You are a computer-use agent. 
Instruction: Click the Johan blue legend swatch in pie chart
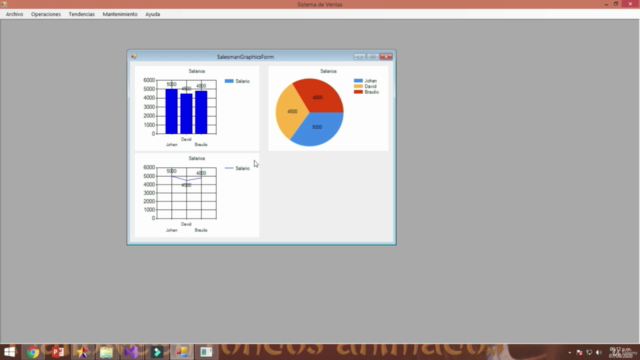tap(358, 81)
